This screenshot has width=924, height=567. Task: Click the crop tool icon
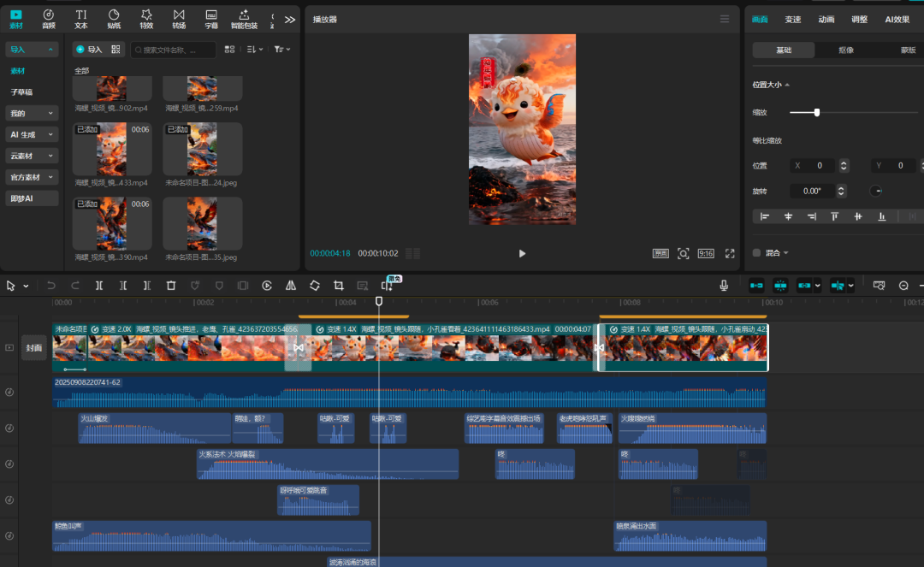point(339,286)
